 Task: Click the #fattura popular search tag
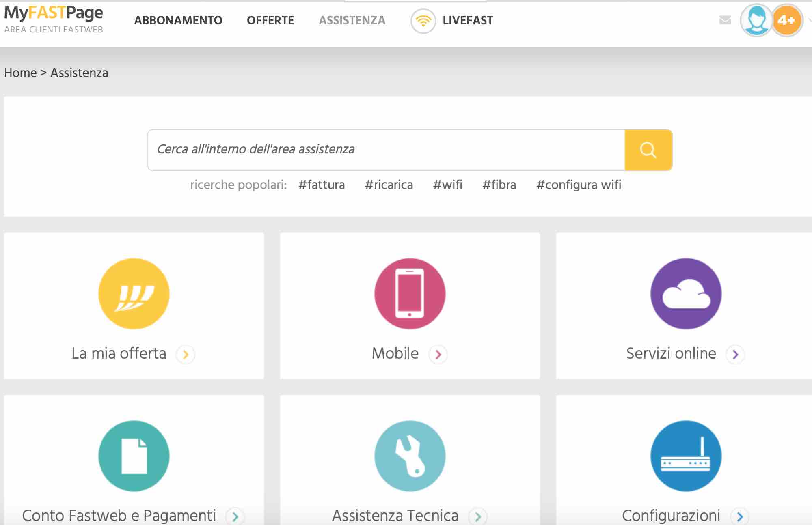point(322,185)
